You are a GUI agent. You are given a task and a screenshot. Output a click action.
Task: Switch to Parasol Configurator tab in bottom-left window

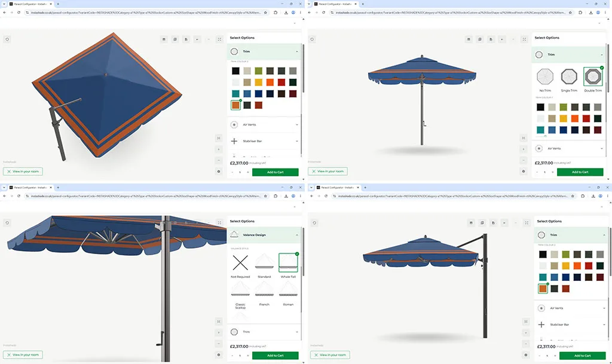click(30, 187)
